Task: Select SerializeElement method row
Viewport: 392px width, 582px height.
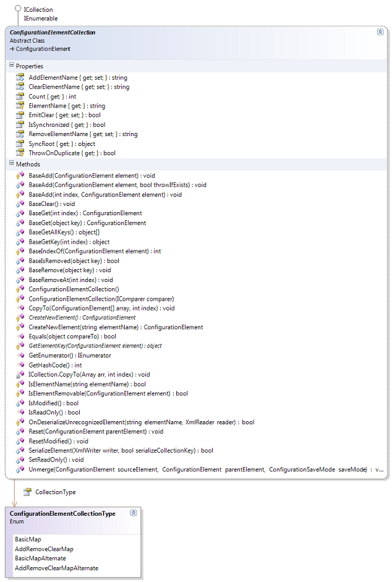Action: (121, 450)
